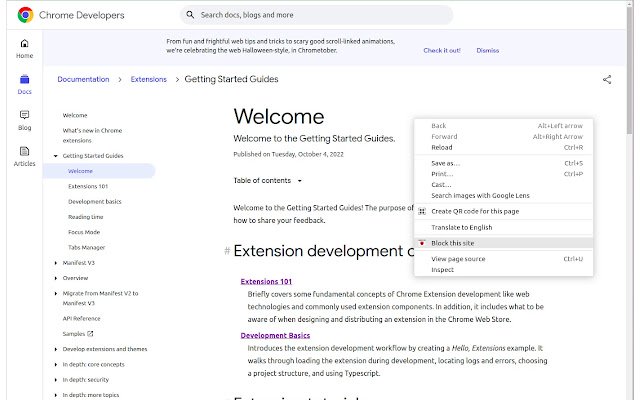This screenshot has height=400, width=640.
Task: Choose Inspect in the context menu
Action: point(504,270)
